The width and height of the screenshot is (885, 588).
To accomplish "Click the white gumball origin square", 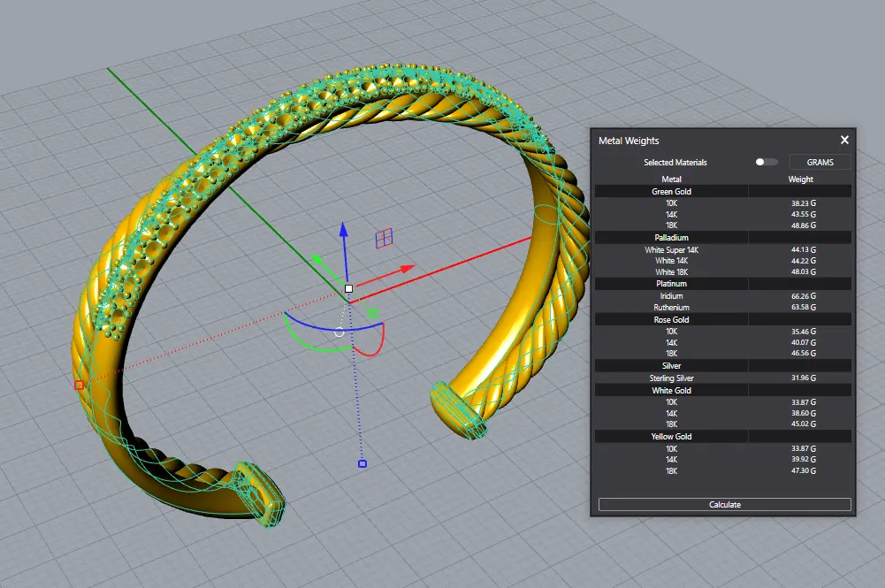I will [x=349, y=289].
